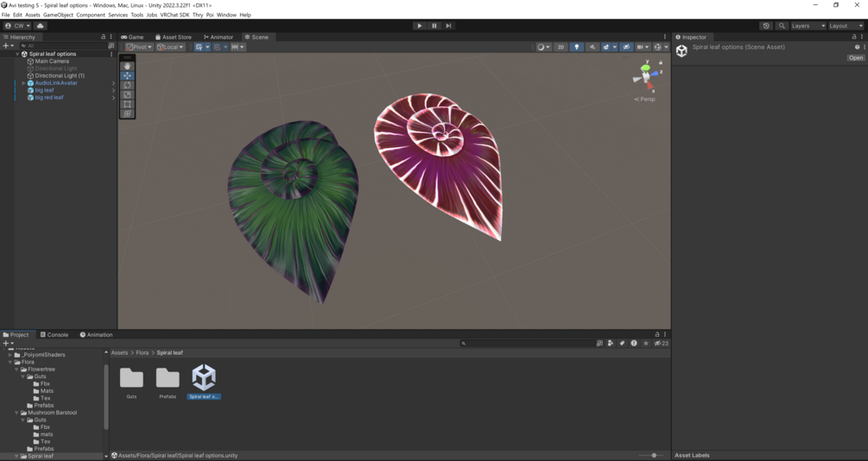The width and height of the screenshot is (868, 461).
Task: Open draw mode shading dropdown
Action: 543,47
